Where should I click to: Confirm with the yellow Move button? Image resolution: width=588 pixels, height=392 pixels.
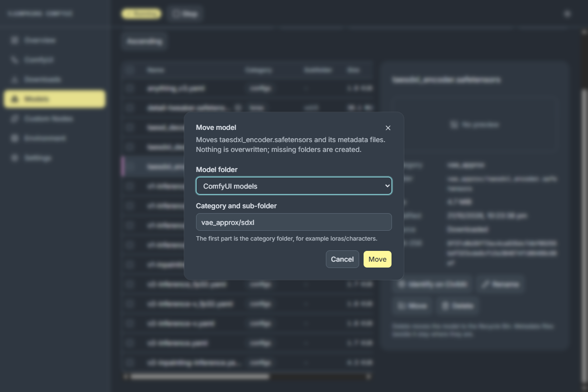click(x=377, y=259)
